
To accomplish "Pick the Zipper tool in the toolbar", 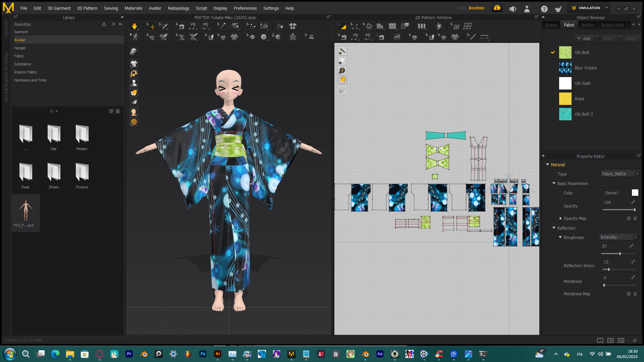I will pos(293,37).
